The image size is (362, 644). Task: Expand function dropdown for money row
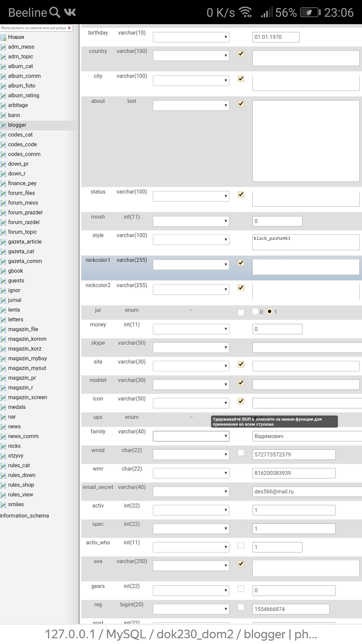pyautogui.click(x=191, y=329)
